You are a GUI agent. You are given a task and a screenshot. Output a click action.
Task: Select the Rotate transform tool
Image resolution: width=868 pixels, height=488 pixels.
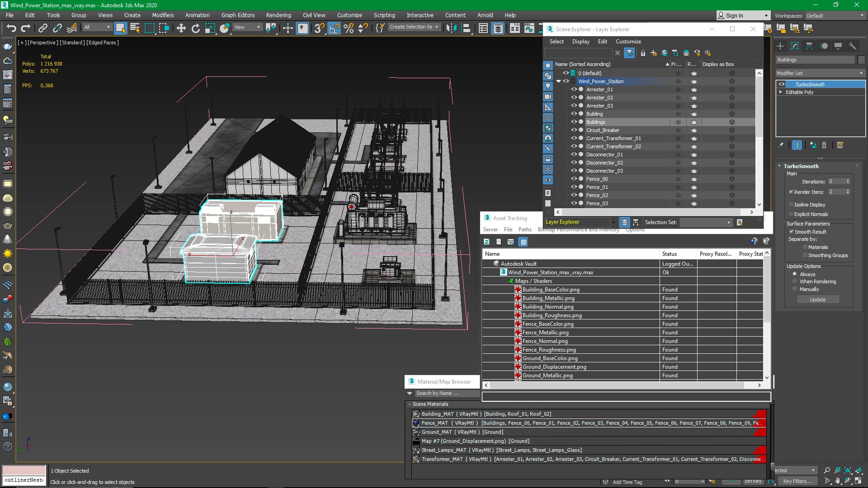tap(196, 28)
